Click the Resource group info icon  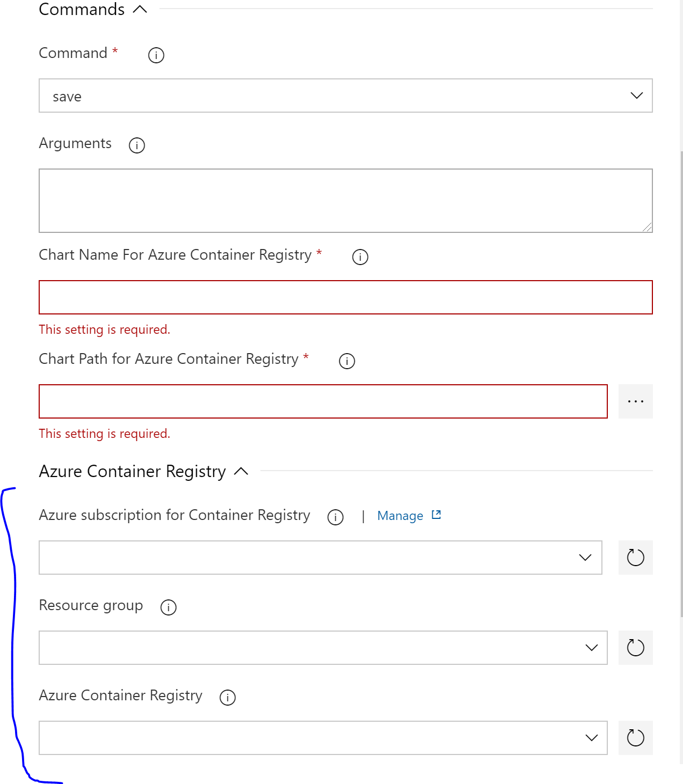(168, 607)
